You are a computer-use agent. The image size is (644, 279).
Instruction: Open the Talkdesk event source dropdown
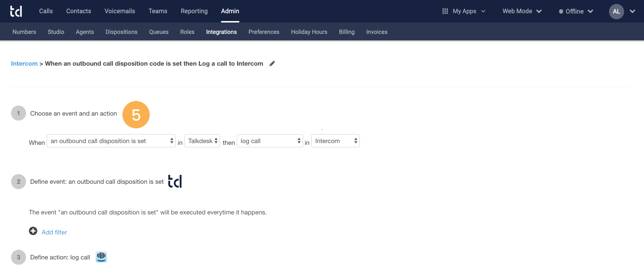pyautogui.click(x=202, y=141)
